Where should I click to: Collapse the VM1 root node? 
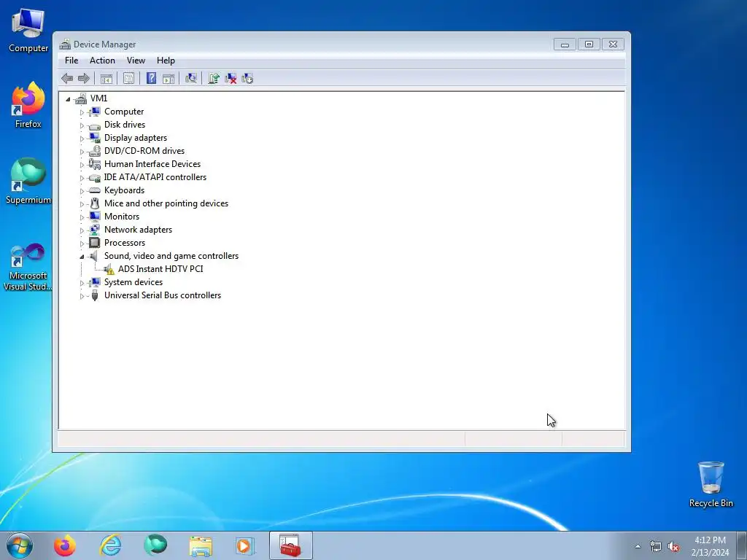click(x=68, y=99)
